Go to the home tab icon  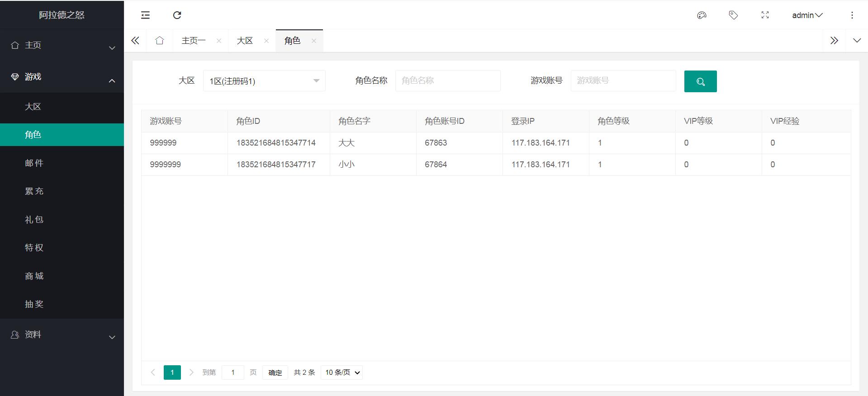[x=159, y=41]
